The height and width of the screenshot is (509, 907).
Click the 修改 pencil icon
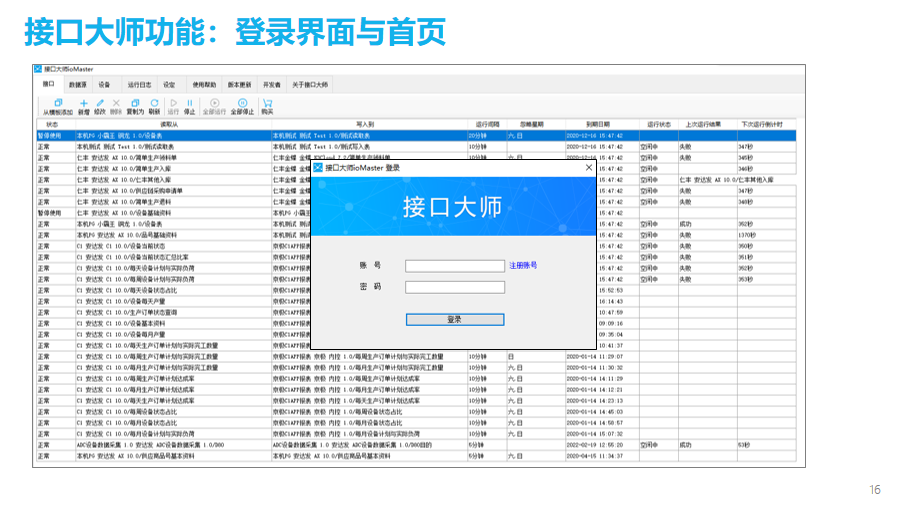coord(100,103)
